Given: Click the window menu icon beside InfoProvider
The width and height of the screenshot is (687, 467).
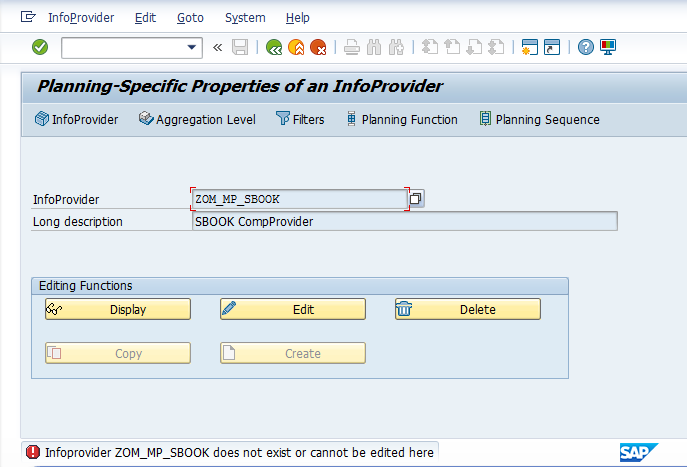Looking at the screenshot, I should [x=28, y=17].
